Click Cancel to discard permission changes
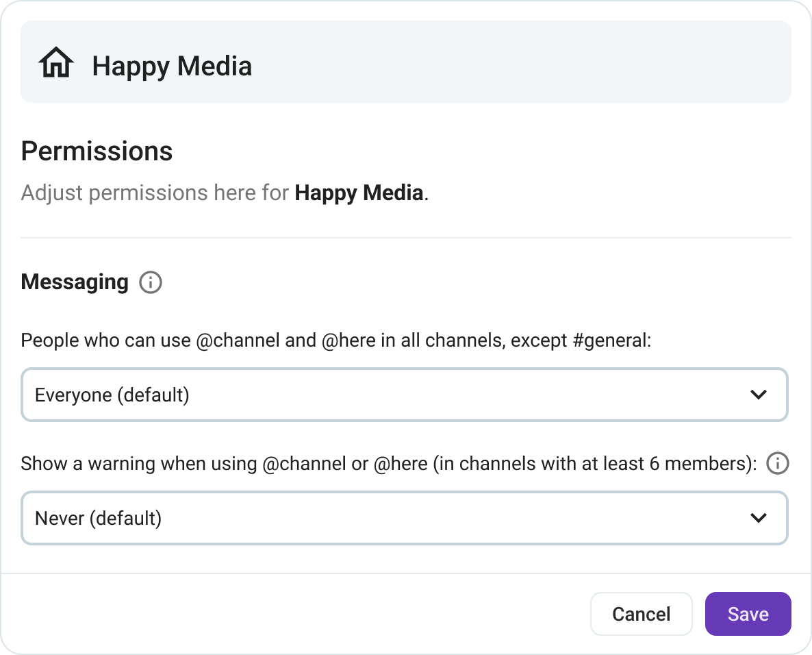The height and width of the screenshot is (655, 812). 641,614
